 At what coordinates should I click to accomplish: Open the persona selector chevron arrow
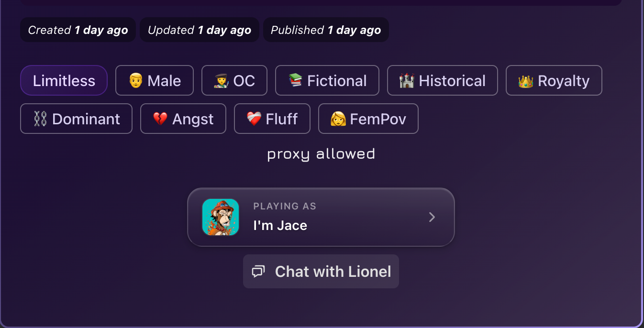click(432, 218)
